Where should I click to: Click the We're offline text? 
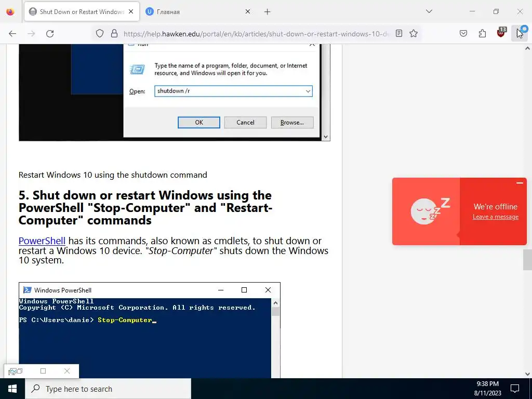pos(495,207)
